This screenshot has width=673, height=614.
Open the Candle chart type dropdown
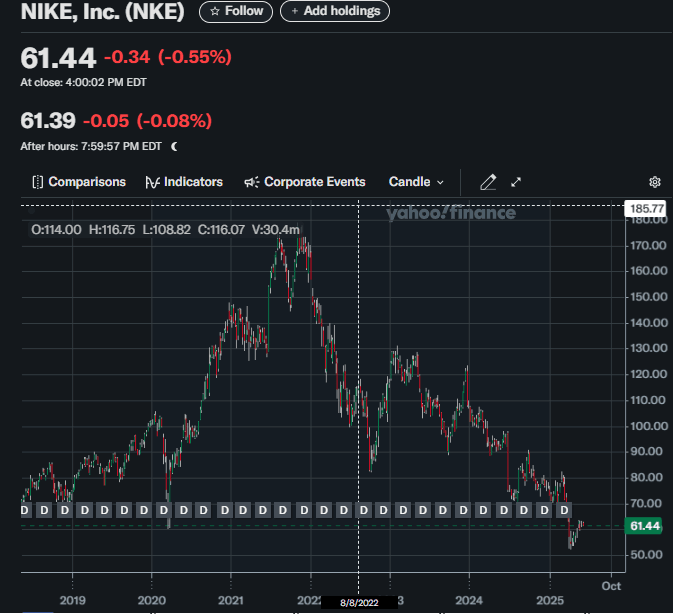[x=416, y=182]
